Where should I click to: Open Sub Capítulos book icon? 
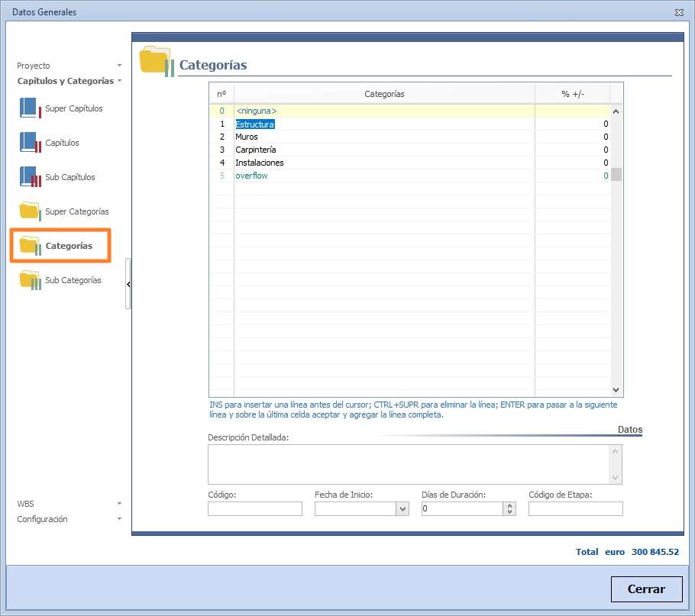click(x=30, y=176)
